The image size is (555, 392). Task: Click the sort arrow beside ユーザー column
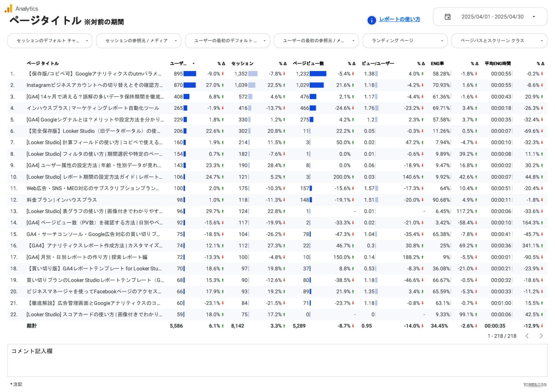pyautogui.click(x=193, y=64)
